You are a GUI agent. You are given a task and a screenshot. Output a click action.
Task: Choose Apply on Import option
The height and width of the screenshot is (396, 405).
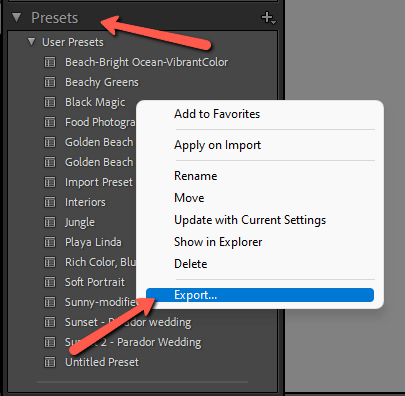point(217,145)
